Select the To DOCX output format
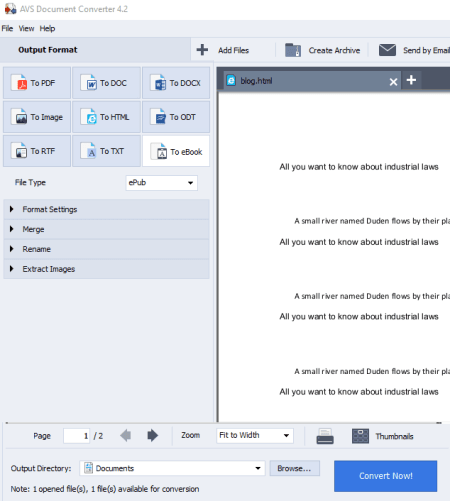This screenshot has height=501, width=450. click(x=176, y=83)
